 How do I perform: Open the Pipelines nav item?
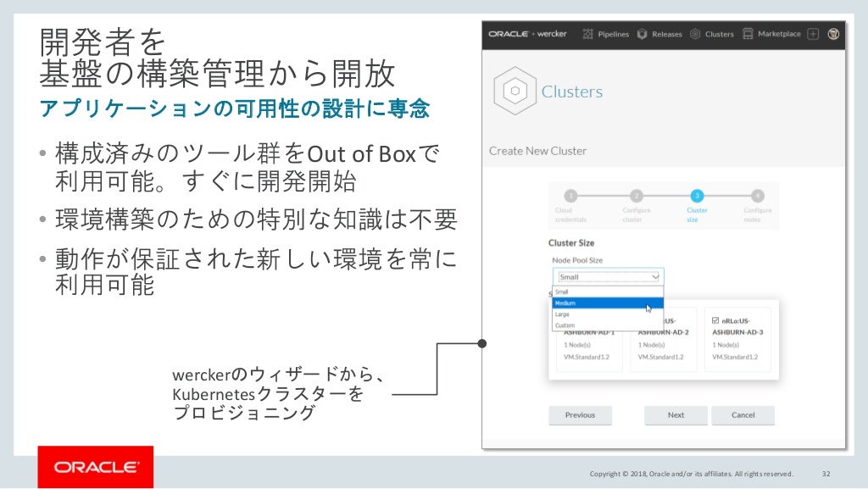pos(614,34)
